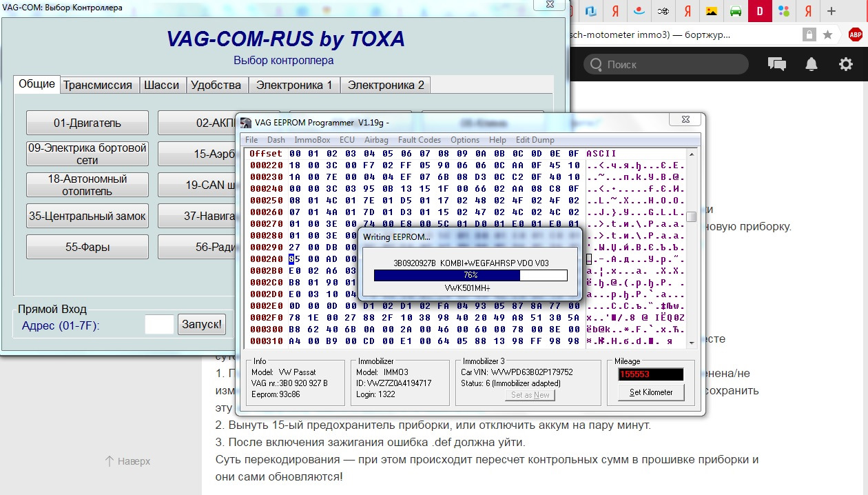This screenshot has height=495, width=868.
Task: Click the Writing EEPROM progress bar
Action: click(471, 275)
